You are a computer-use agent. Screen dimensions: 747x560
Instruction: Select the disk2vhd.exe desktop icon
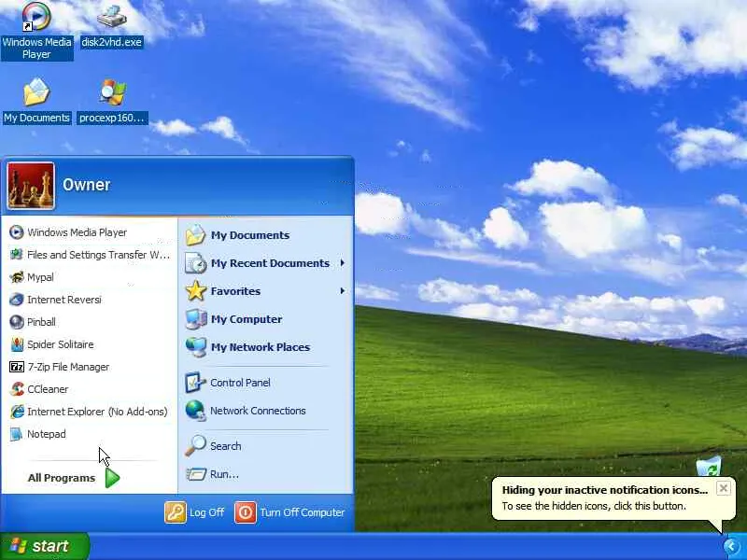[x=111, y=17]
